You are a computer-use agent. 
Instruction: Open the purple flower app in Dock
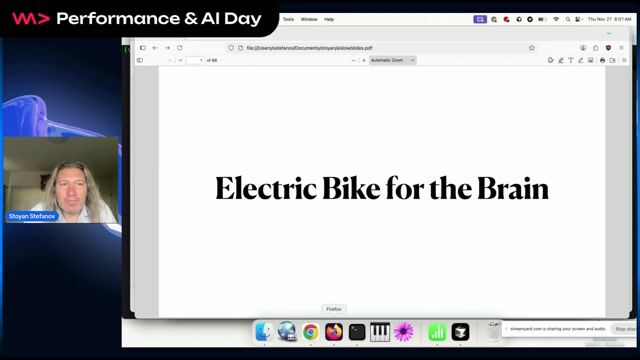[x=404, y=332]
